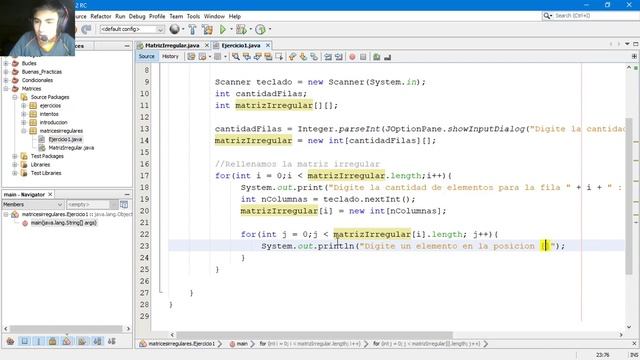This screenshot has height=360, width=640.
Task: Click main breadcrumb in editor bottom bar
Action: [242, 344]
